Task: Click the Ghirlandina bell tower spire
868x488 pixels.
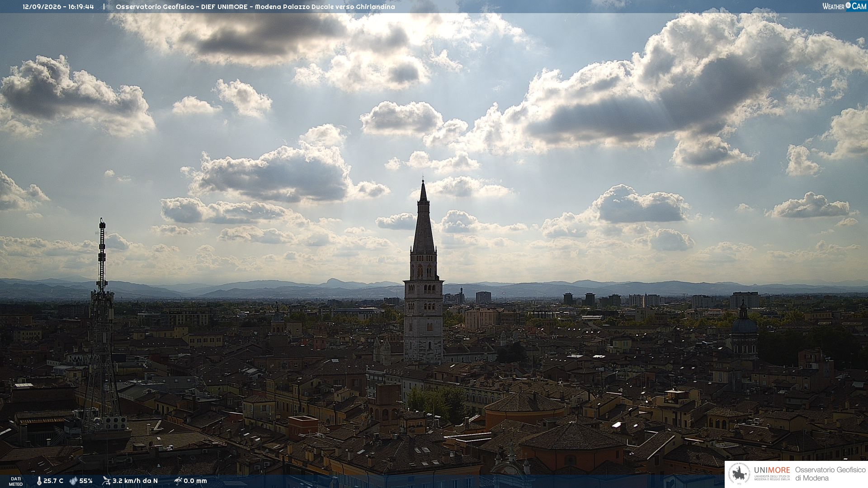Action: pyautogui.click(x=424, y=217)
